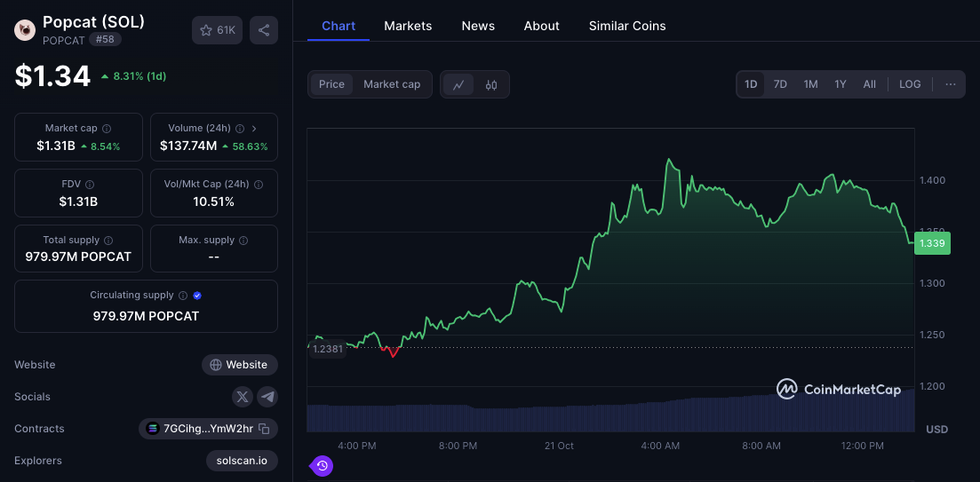Open the Chart tab
980x482 pixels.
[x=339, y=27]
